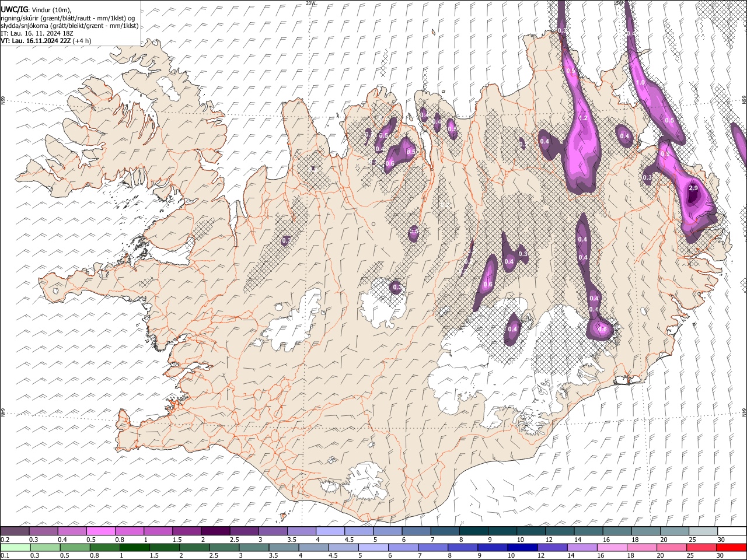
Task: Click the 'UWC/IG: Vindur (10m)' title text
Action: coord(36,10)
